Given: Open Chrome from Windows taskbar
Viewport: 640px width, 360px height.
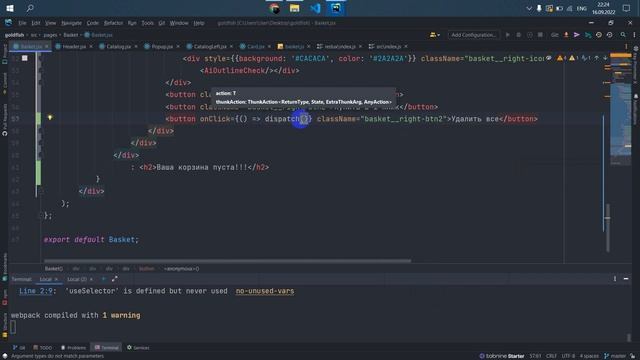Looking at the screenshot, I should (274, 8).
